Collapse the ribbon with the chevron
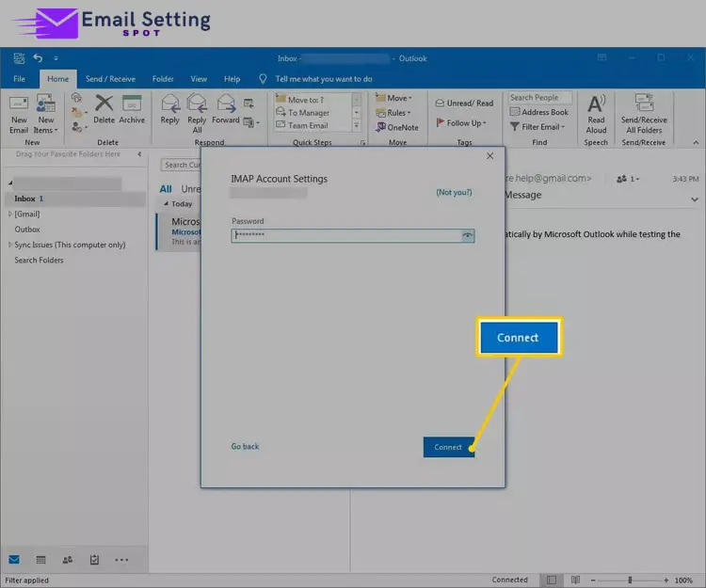The image size is (706, 588). click(696, 143)
